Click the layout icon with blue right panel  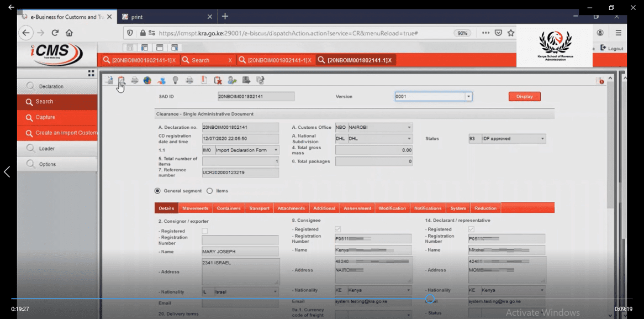(x=174, y=48)
